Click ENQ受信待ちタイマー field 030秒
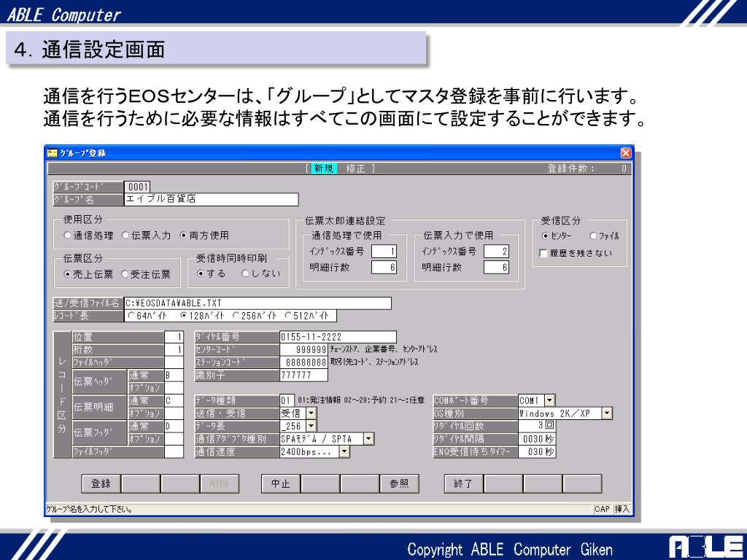Screen dimensions: 747x560 click(537, 452)
